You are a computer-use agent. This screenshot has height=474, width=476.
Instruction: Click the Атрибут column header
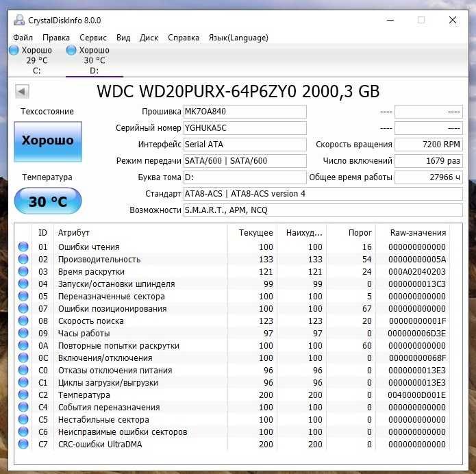(x=140, y=233)
